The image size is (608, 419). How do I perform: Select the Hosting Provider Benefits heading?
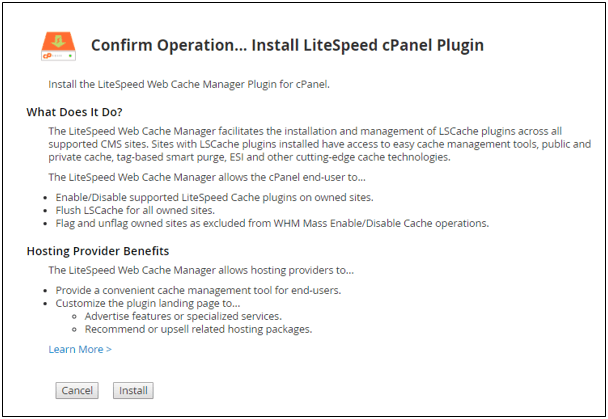point(97,250)
